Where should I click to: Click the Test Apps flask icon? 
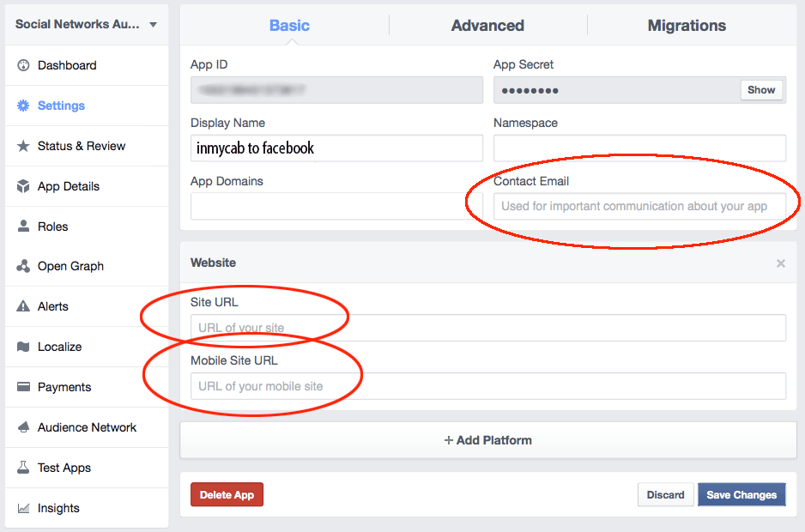coord(23,468)
